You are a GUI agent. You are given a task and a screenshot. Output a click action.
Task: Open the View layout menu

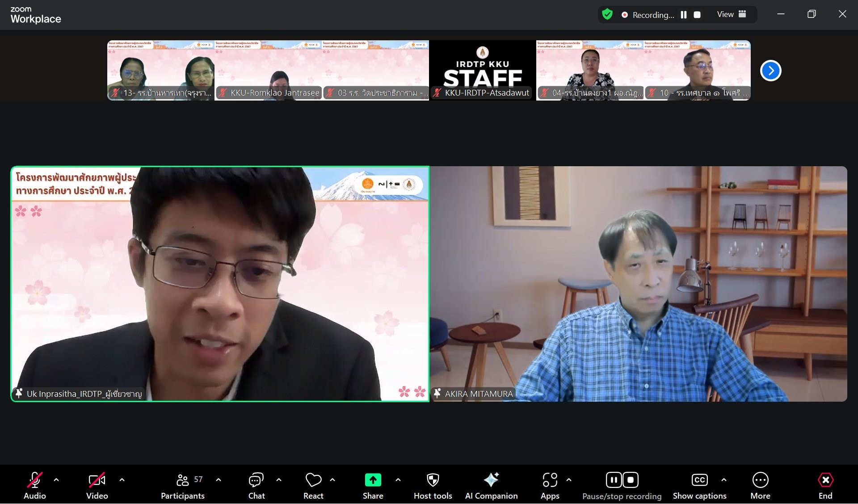(731, 14)
